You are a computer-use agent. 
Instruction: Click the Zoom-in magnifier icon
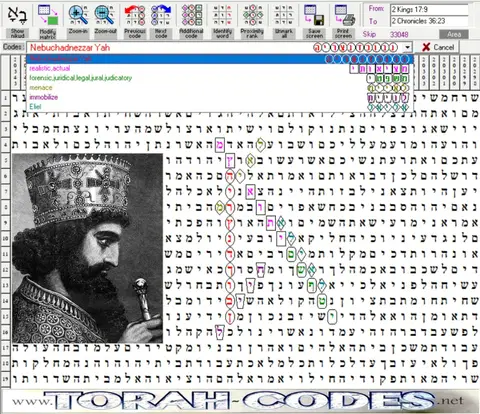pyautogui.click(x=78, y=15)
